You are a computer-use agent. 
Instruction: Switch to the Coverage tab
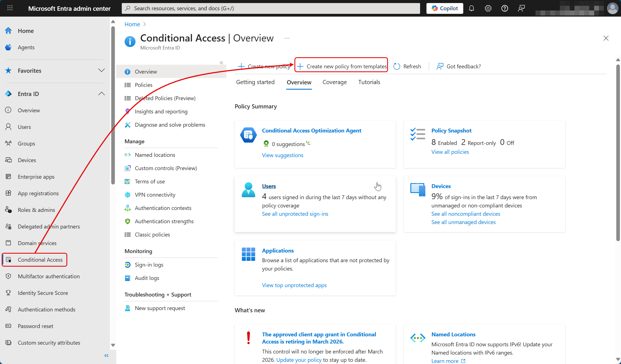coord(335,82)
